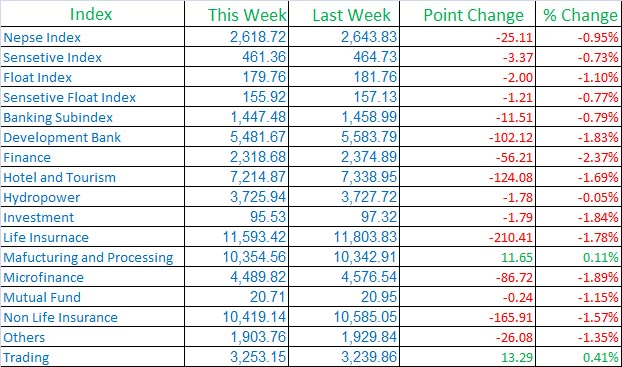Click Banking Subindex row name
The width and height of the screenshot is (622, 367).
click(58, 117)
